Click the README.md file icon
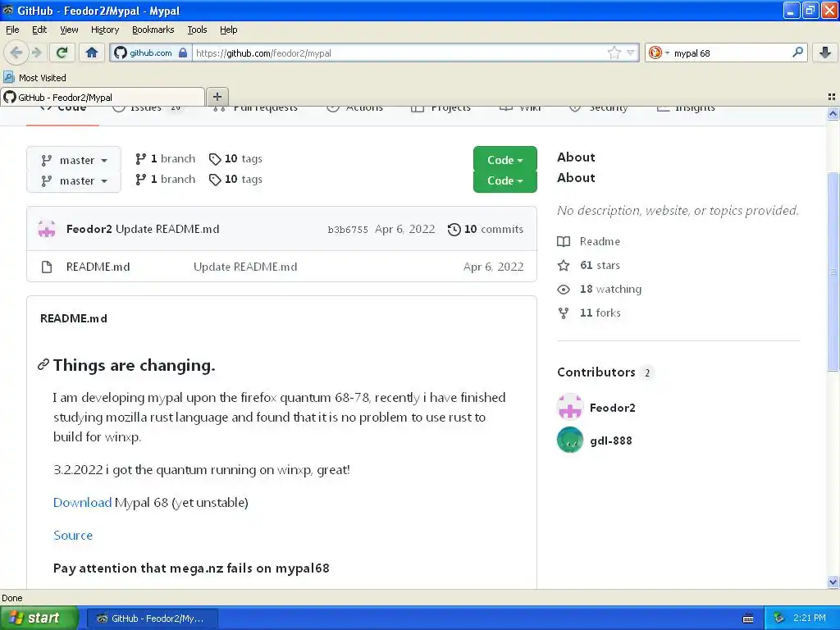 47,267
